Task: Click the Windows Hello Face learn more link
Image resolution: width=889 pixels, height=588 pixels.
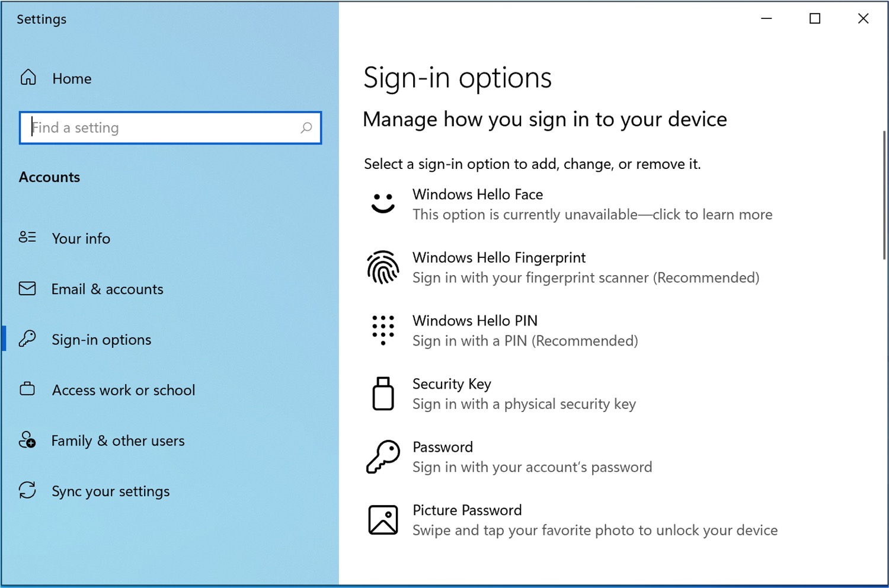Action: pos(593,215)
